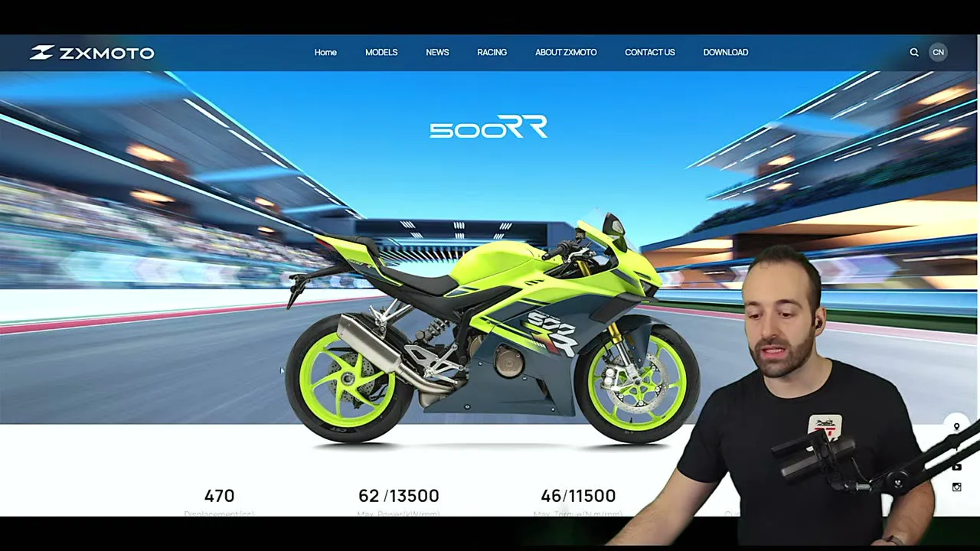Screen dimensions: 980x551
Task: Open ABOUT ZXMOTO menu item
Action: (566, 52)
